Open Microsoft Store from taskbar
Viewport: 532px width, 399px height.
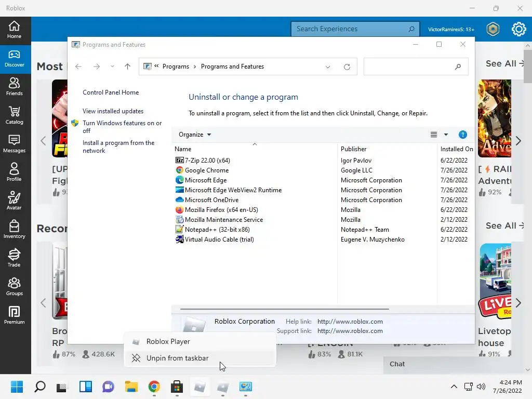click(x=177, y=387)
